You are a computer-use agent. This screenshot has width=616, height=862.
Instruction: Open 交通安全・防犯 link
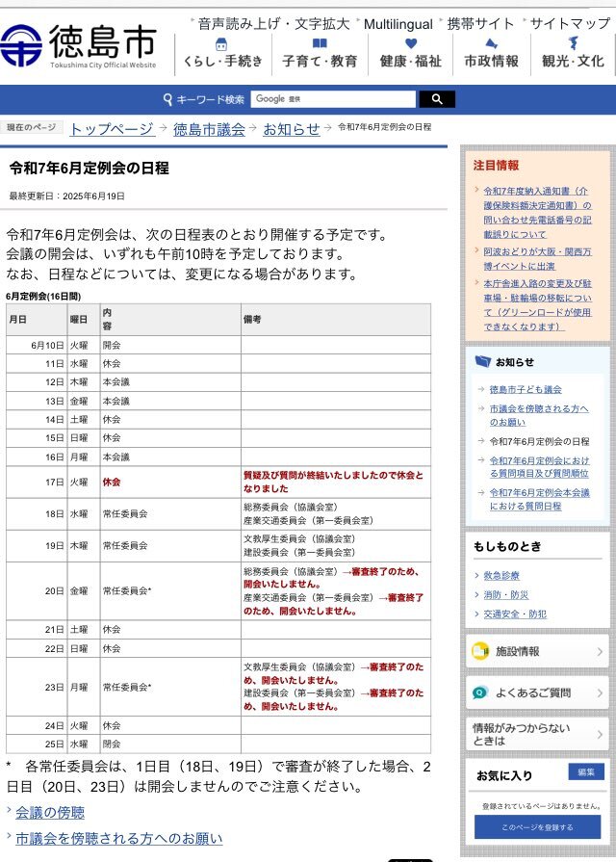click(x=515, y=614)
